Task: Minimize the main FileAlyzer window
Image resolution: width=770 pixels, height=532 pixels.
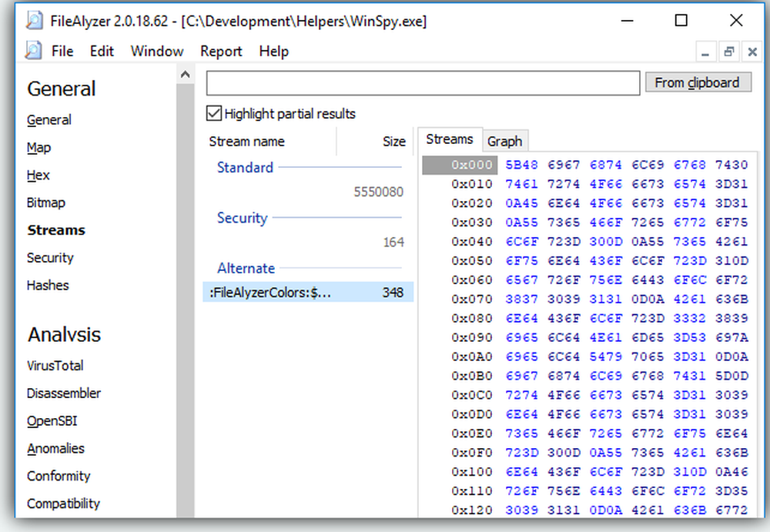Action: click(x=627, y=21)
